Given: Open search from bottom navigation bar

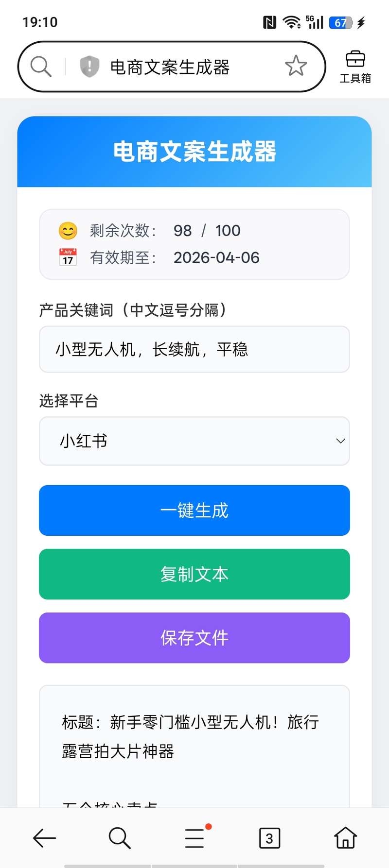Looking at the screenshot, I should 120,838.
